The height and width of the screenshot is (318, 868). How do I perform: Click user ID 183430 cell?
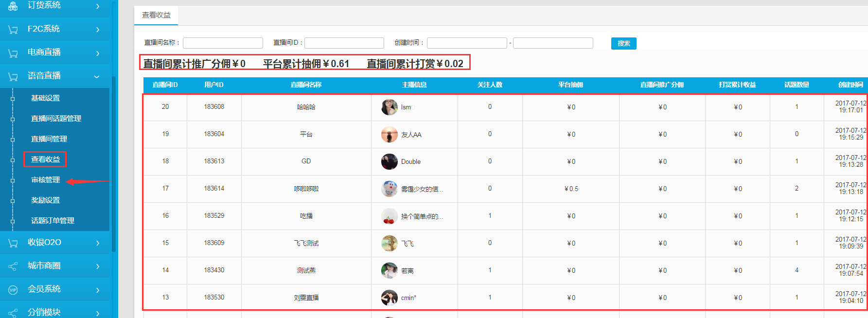click(x=214, y=270)
